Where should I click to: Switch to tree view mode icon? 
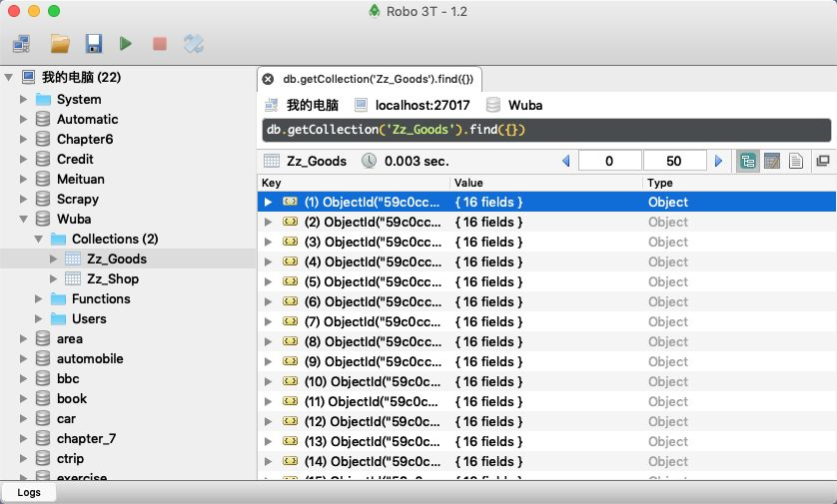[x=748, y=161]
